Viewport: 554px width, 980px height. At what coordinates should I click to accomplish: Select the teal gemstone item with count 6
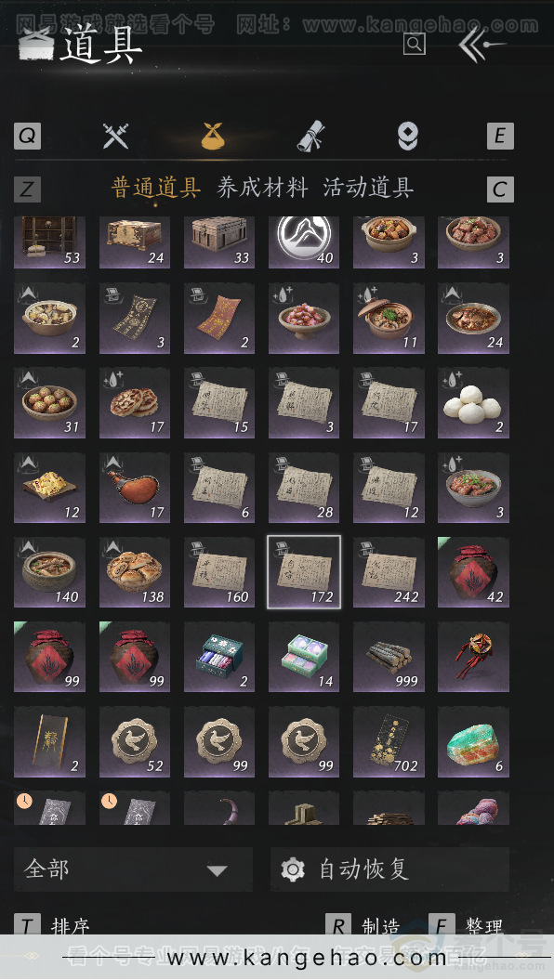coord(473,742)
